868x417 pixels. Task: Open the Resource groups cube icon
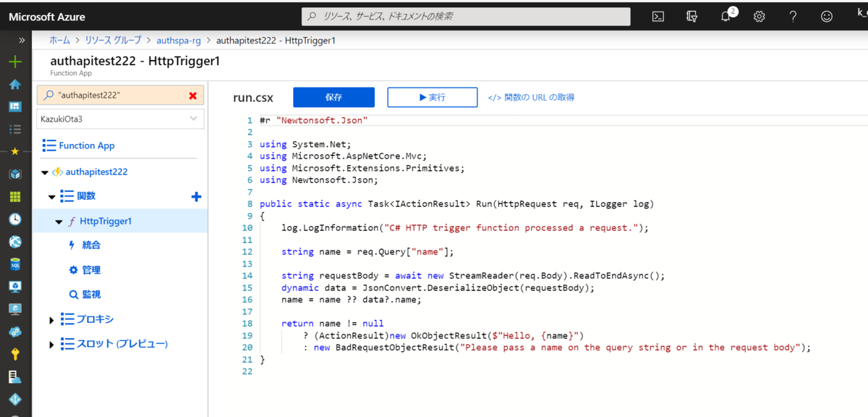[x=14, y=174]
